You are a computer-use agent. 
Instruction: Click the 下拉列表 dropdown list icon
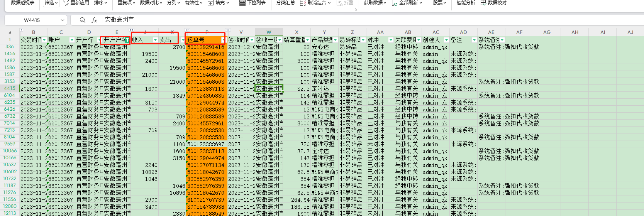242,3
